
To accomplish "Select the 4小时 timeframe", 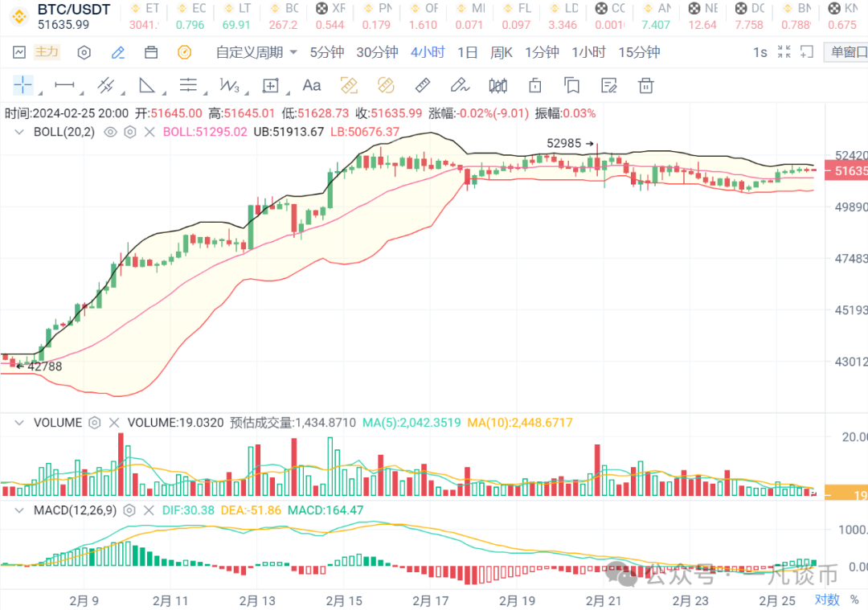I will [x=428, y=52].
